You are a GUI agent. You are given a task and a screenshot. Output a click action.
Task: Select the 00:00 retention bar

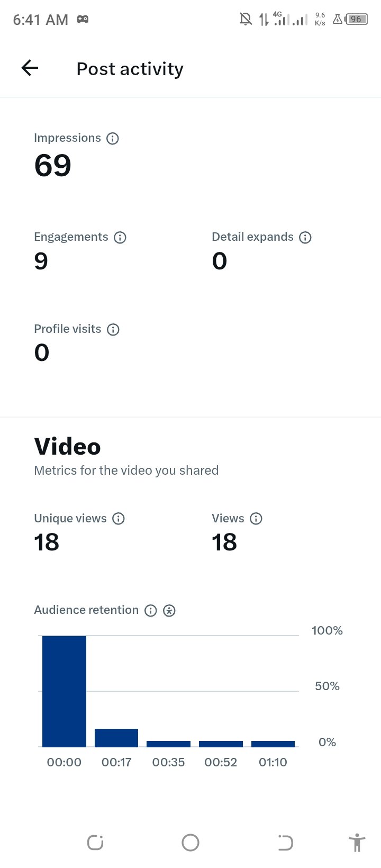pos(64,691)
